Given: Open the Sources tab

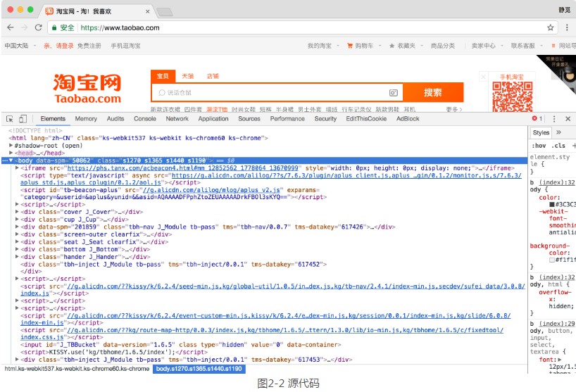Looking at the screenshot, I should [x=249, y=118].
